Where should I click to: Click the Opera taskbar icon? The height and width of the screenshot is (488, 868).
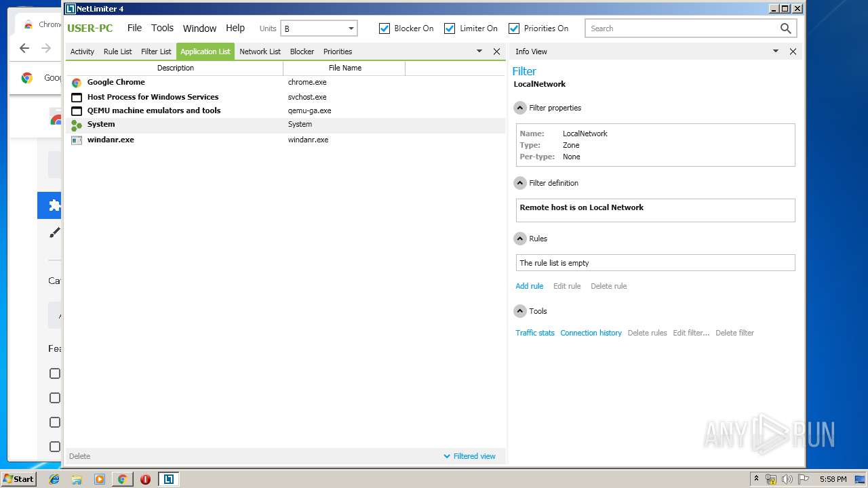click(145, 479)
